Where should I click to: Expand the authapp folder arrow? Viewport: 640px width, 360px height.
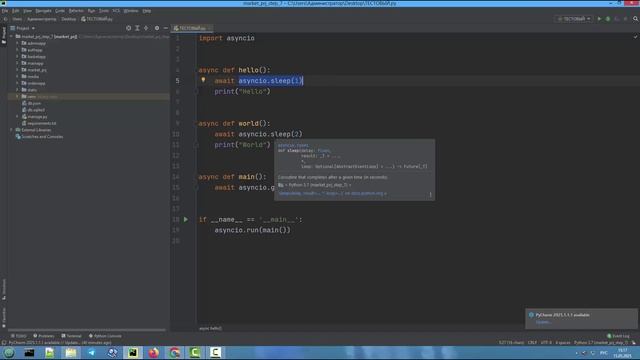pos(18,50)
